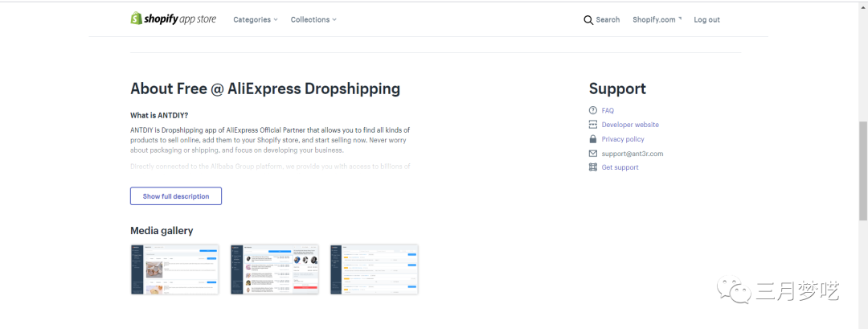Open the Categories dropdown menu

coord(256,19)
